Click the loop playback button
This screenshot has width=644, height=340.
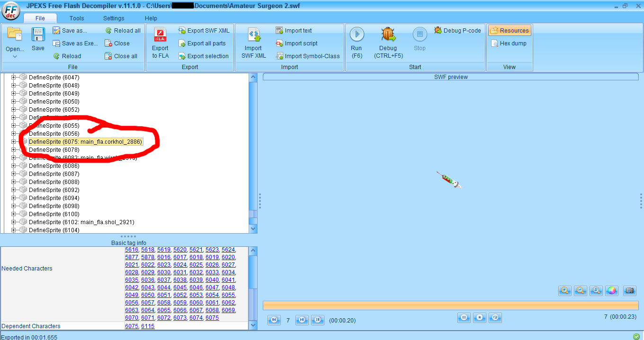pos(495,317)
